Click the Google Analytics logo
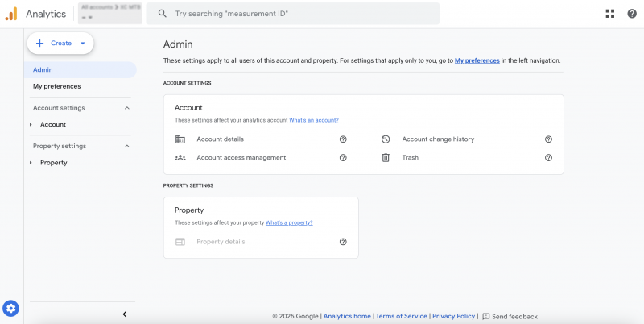 click(11, 14)
